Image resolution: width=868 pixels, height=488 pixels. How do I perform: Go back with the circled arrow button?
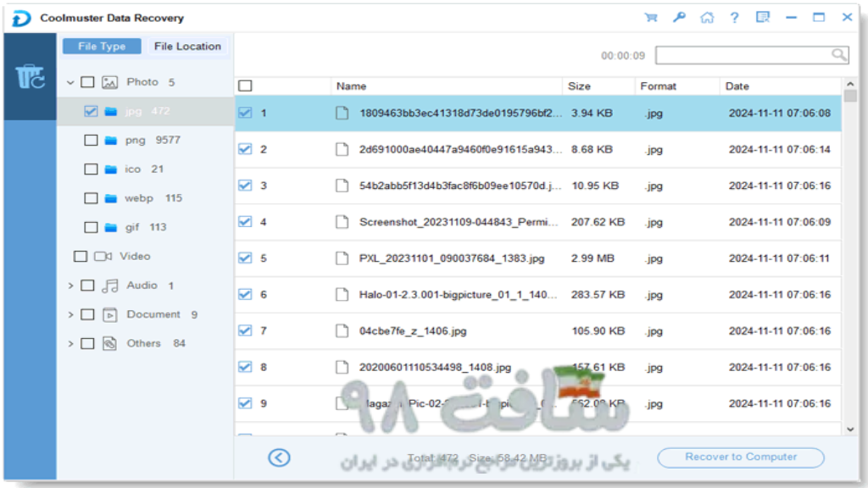tap(279, 457)
